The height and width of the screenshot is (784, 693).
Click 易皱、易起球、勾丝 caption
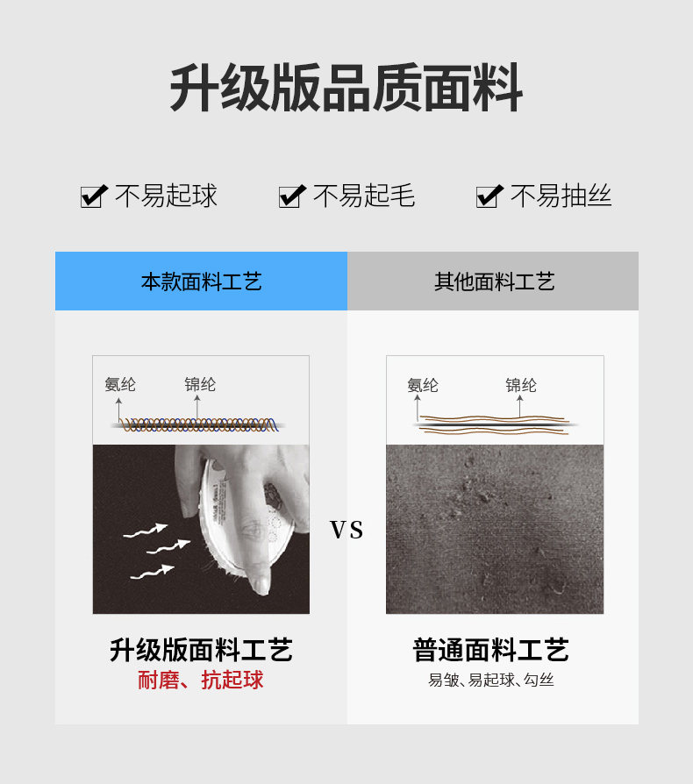[491, 680]
